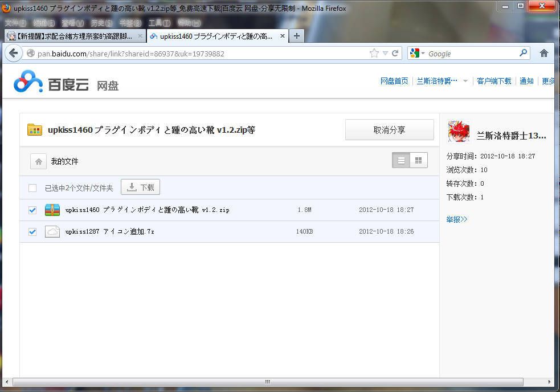Uncheck the upkiss1460 zip file checkbox
560x392 pixels.
click(x=32, y=210)
